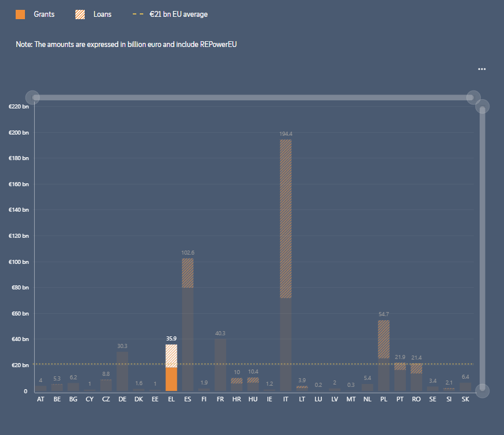Select the hatched EL loans bar segment
504x435 pixels.
pyautogui.click(x=171, y=356)
